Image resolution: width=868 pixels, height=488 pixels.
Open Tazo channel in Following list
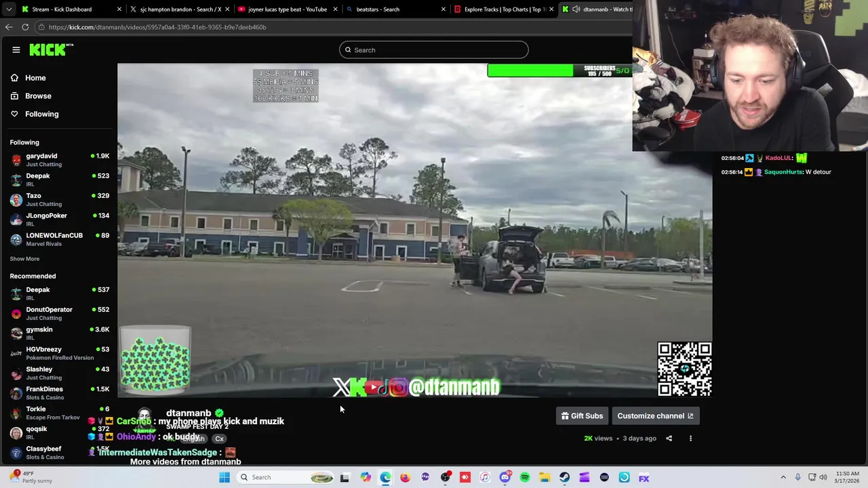(x=60, y=200)
